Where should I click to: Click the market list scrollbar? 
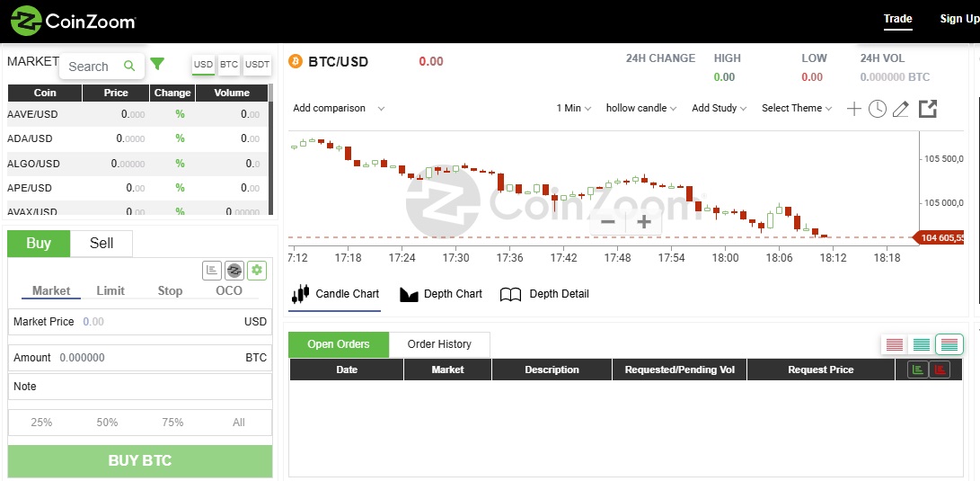click(x=270, y=156)
